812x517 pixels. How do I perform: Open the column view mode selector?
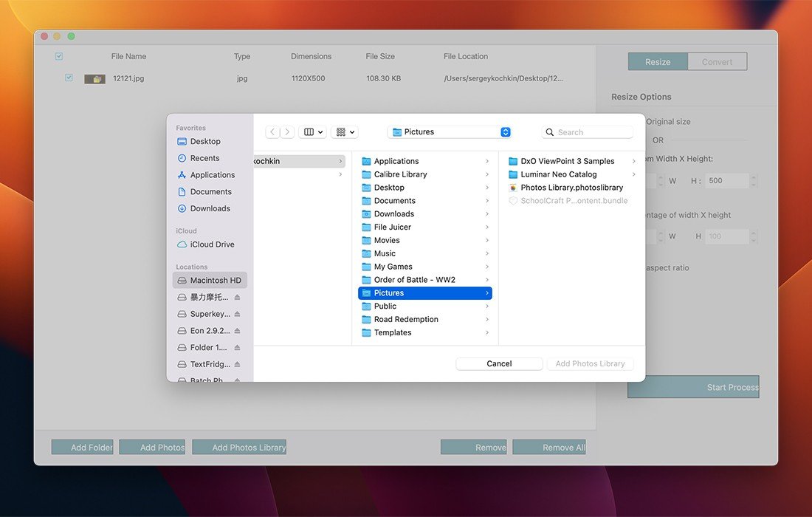click(314, 132)
